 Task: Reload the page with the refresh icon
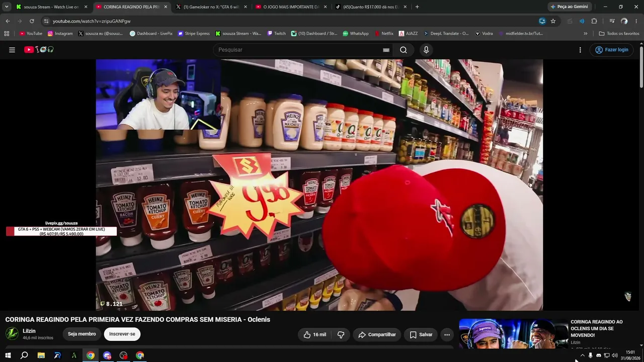pyautogui.click(x=32, y=21)
